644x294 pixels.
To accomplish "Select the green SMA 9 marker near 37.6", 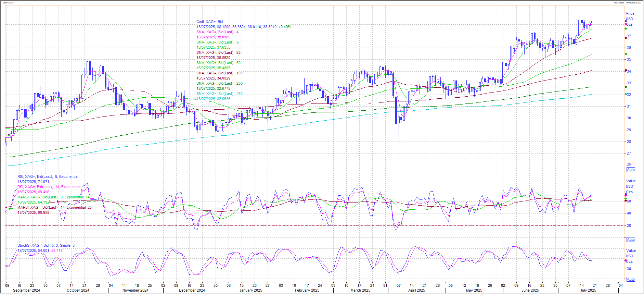I will 626,29.
